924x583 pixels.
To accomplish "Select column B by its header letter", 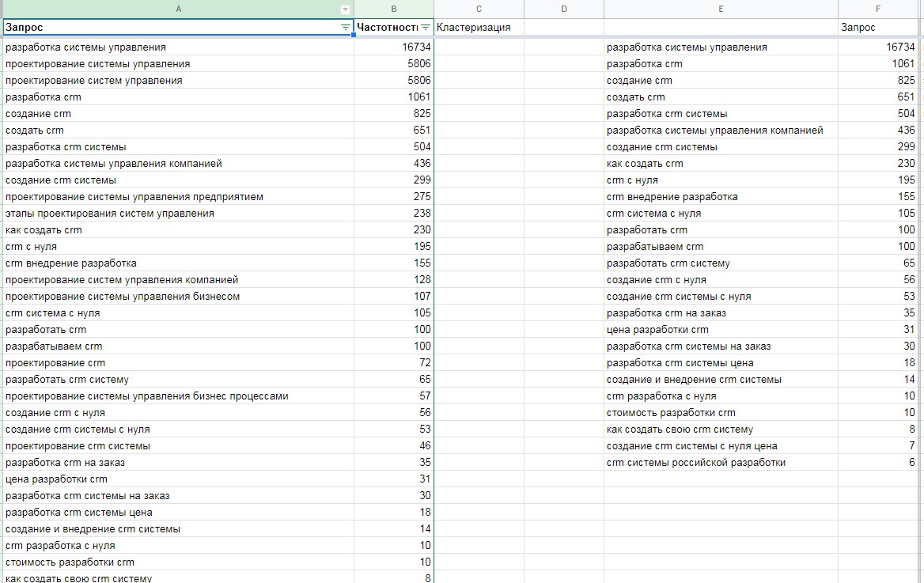I will [394, 9].
